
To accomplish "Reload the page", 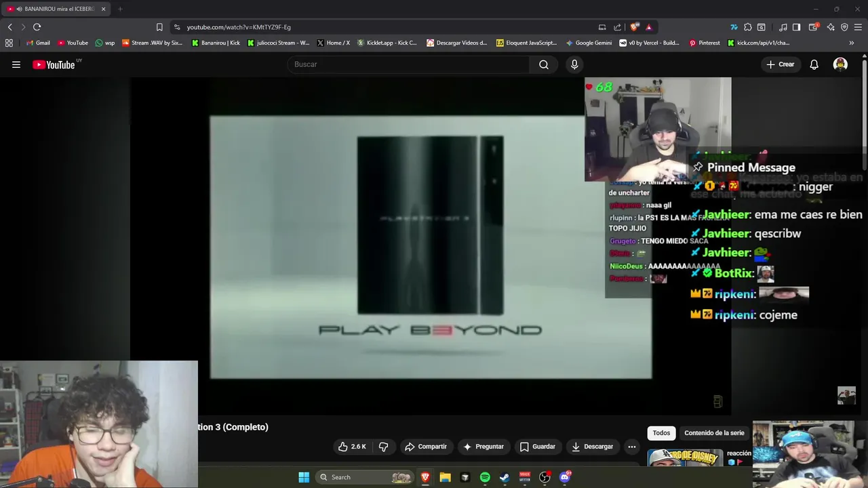I will coord(37,27).
